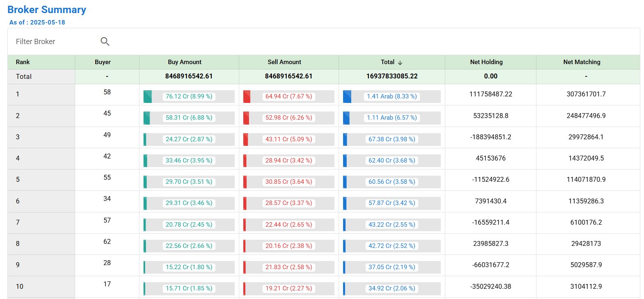Select buyer 58 in rank 1 row
The width and height of the screenshot is (644, 299).
(107, 92)
